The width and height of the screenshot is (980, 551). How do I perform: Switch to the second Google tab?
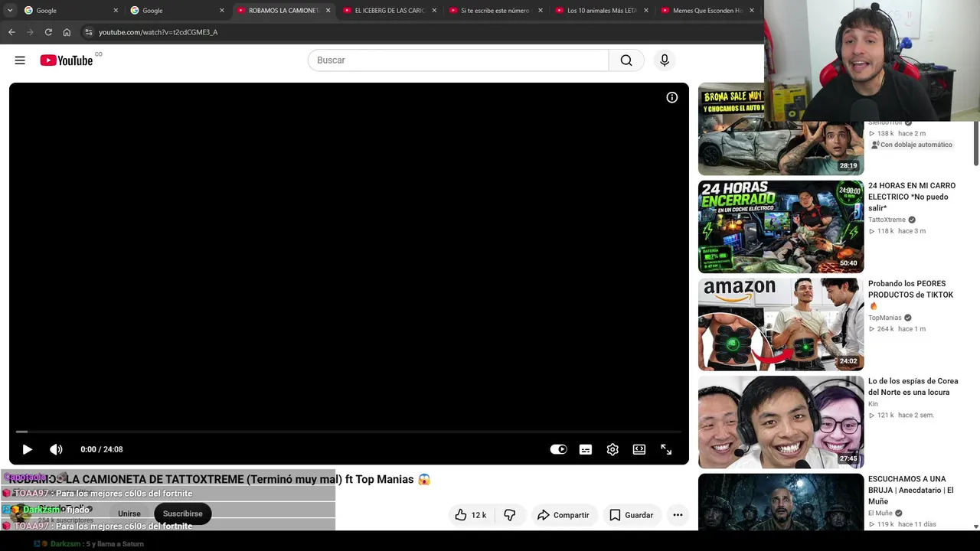176,11
